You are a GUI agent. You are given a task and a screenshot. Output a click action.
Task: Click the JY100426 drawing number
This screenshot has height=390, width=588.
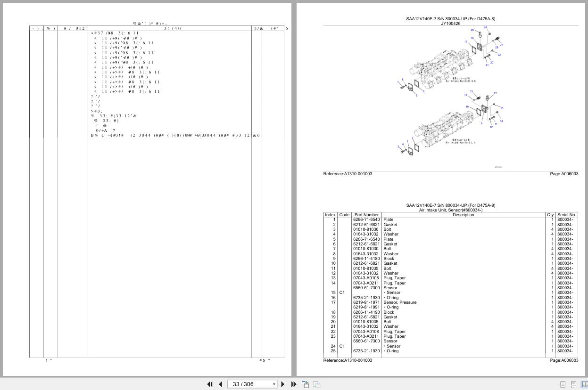451,24
